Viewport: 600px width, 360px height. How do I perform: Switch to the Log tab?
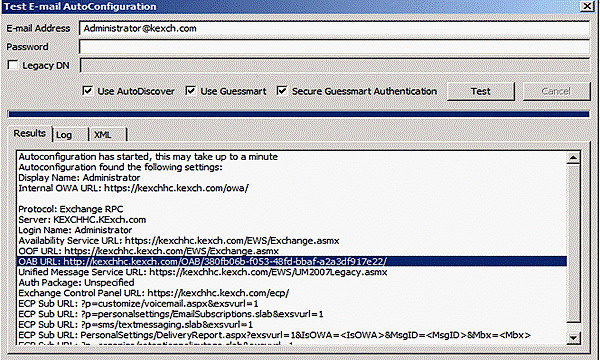[x=70, y=135]
